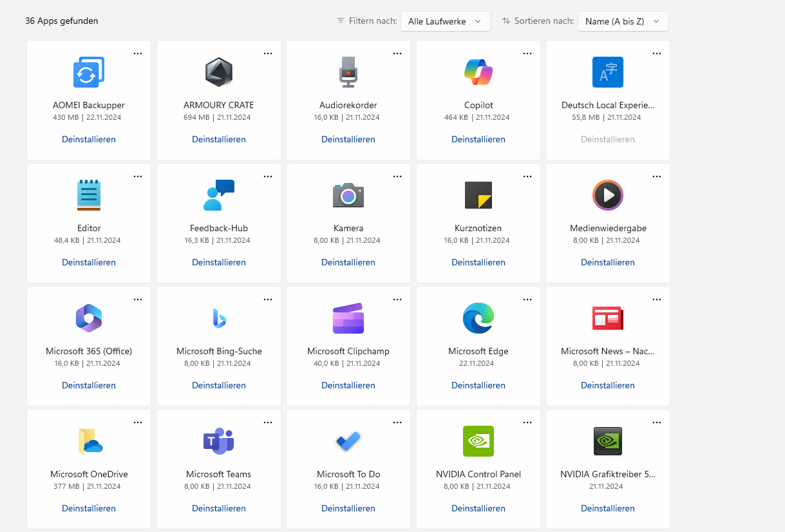The width and height of the screenshot is (785, 532).
Task: Uninstall Microsoft OneDrive via Deinstallieren
Action: (89, 508)
